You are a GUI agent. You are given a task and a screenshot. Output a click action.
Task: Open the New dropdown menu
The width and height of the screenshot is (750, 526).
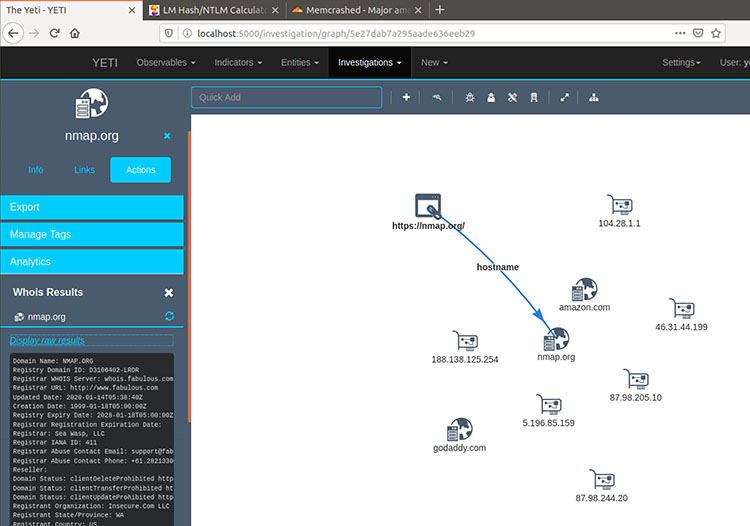pos(434,63)
